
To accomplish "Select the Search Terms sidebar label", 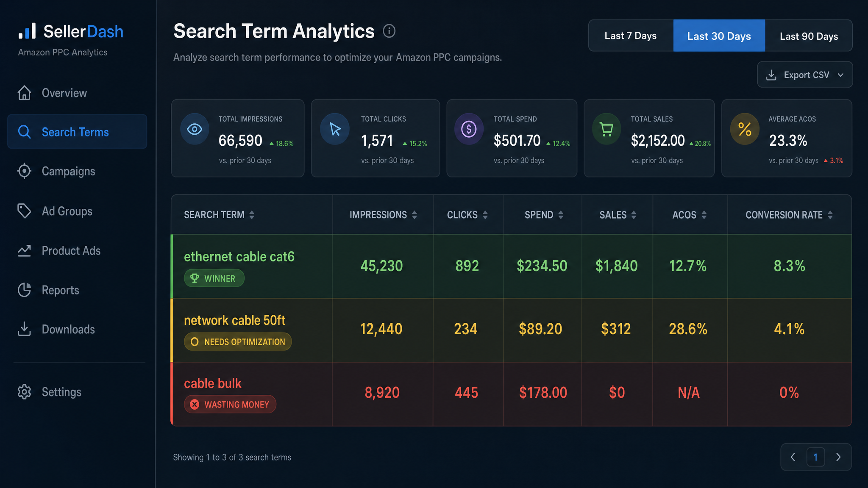I will (x=75, y=132).
